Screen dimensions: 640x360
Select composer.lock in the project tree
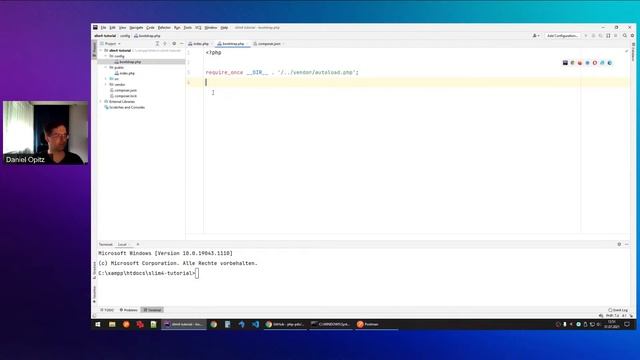pyautogui.click(x=123, y=96)
